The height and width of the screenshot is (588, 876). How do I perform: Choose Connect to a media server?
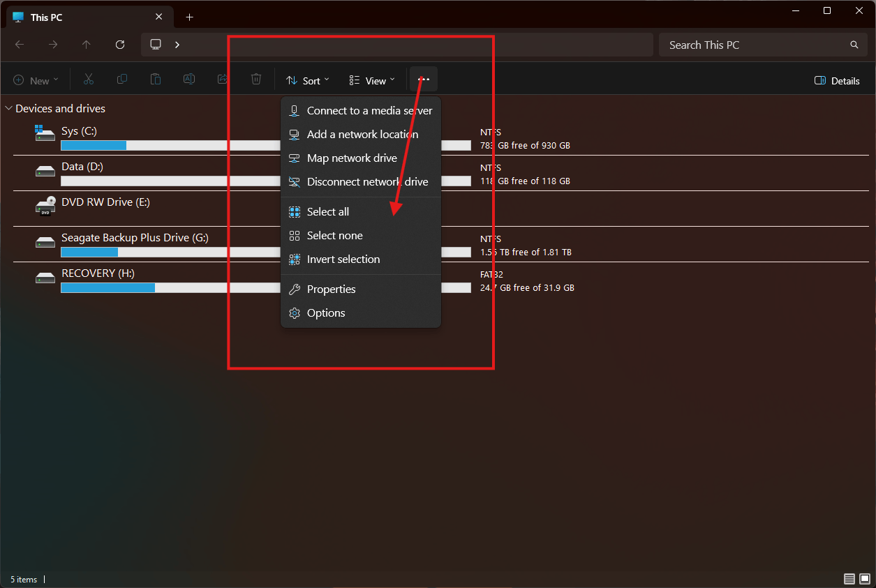[x=361, y=111]
